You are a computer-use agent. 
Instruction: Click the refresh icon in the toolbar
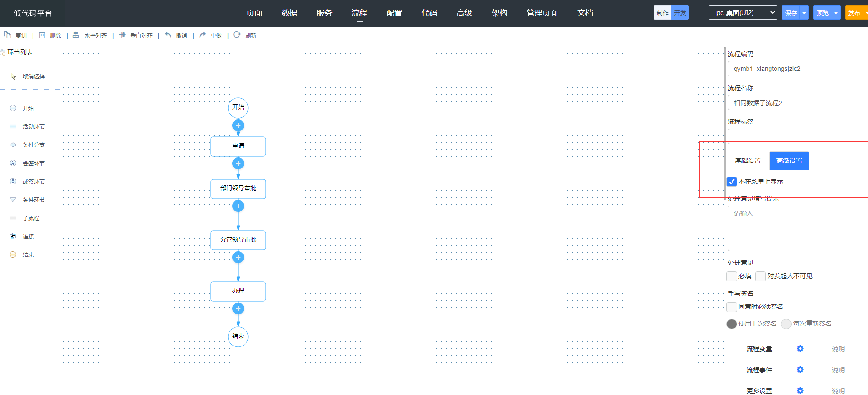click(x=237, y=35)
